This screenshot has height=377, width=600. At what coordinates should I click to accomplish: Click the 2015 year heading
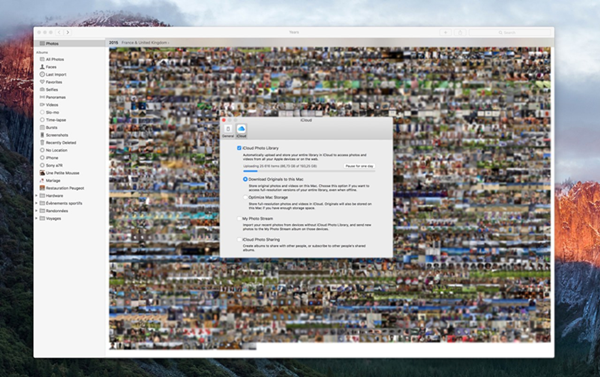[113, 42]
